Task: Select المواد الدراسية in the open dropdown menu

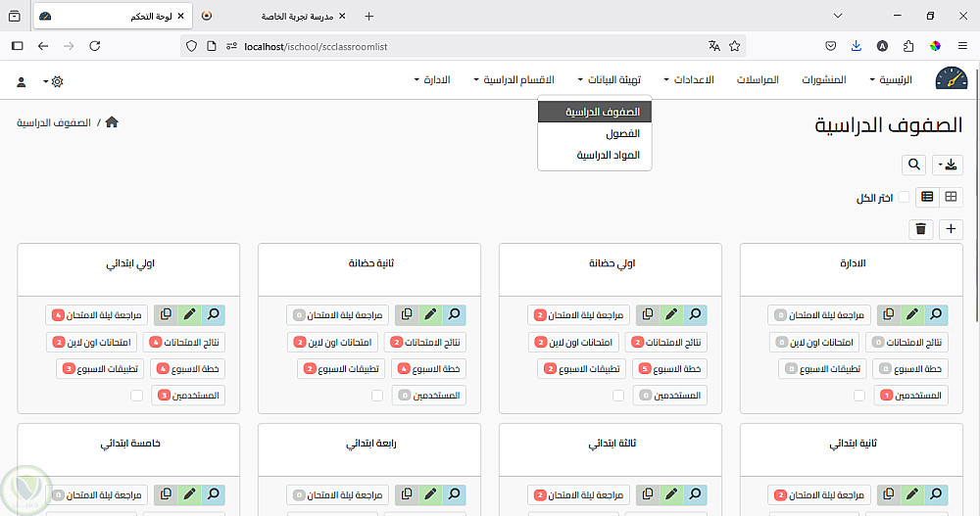Action: (595, 155)
